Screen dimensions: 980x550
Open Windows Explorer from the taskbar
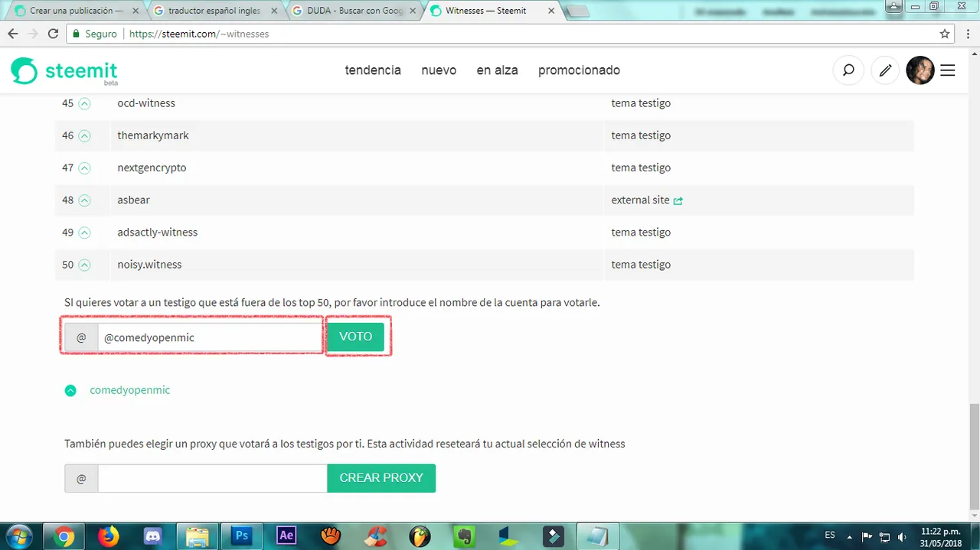tap(198, 536)
